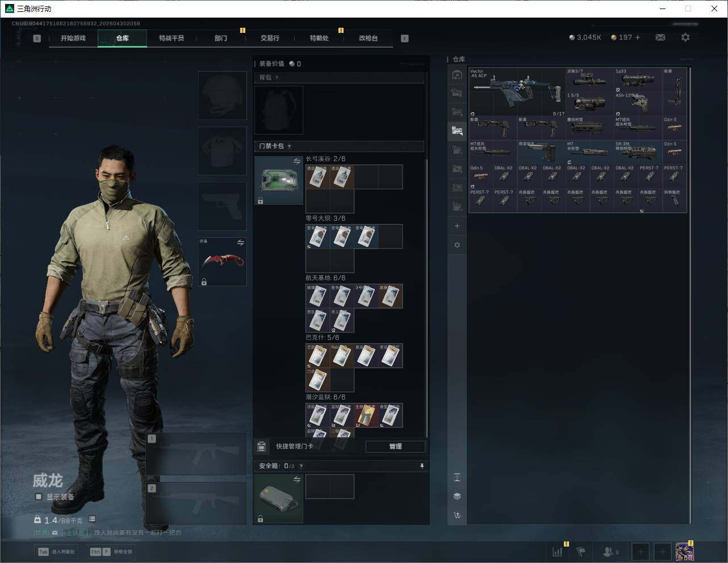
Task: Toggle the 显示装备 checkbox
Action: coord(39,497)
